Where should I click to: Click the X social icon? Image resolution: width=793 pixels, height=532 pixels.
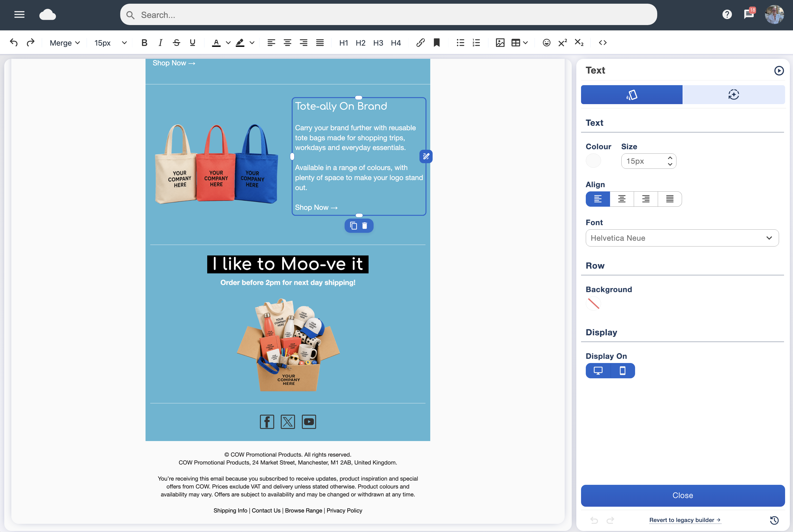tap(288, 422)
